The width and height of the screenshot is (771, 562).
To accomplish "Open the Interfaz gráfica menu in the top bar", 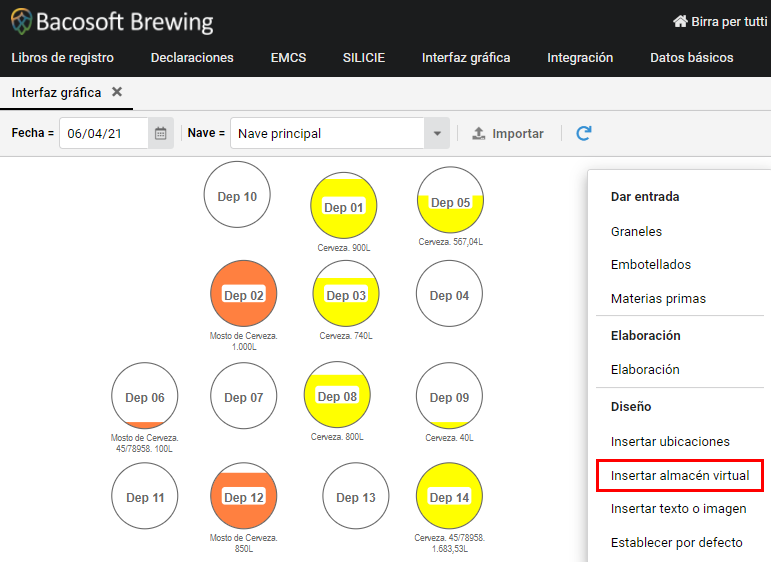I will (x=466, y=58).
